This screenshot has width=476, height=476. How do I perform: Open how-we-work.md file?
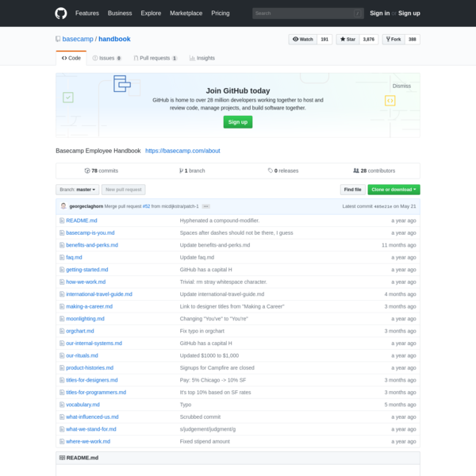(x=86, y=282)
